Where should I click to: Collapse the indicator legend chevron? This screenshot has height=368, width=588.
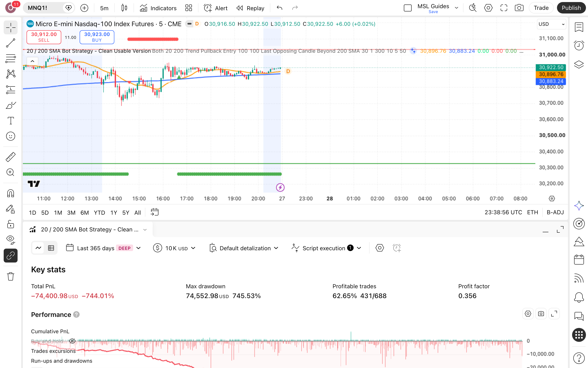32,61
